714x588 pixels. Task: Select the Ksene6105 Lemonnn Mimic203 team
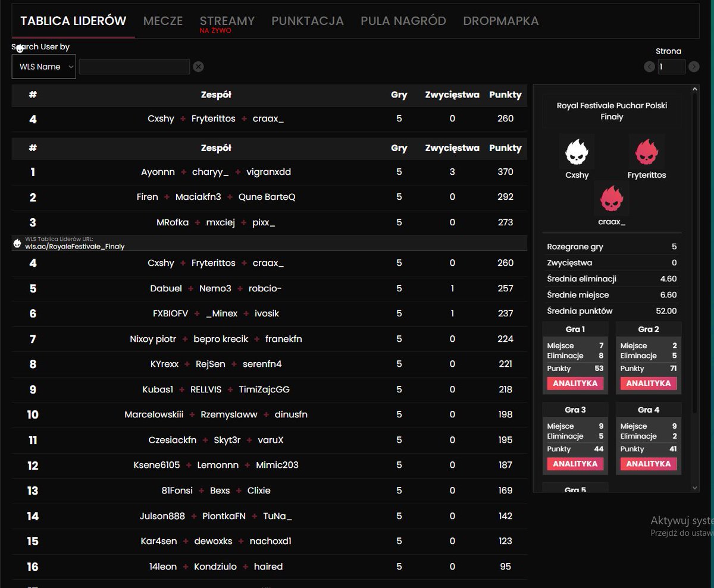269,465
